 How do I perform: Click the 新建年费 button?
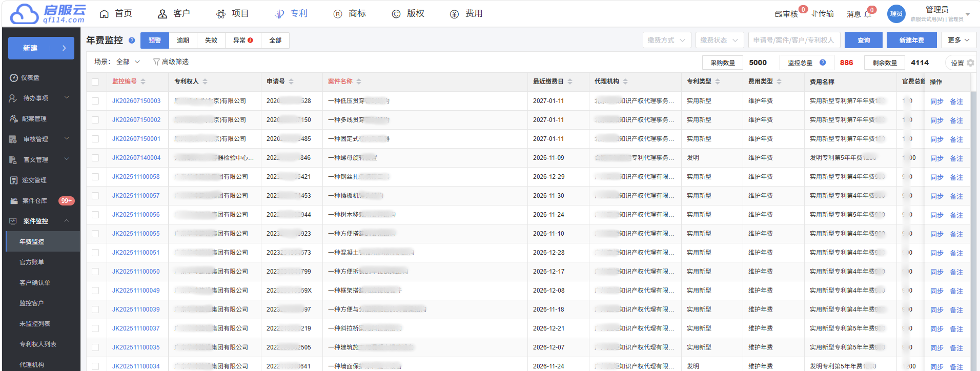911,40
